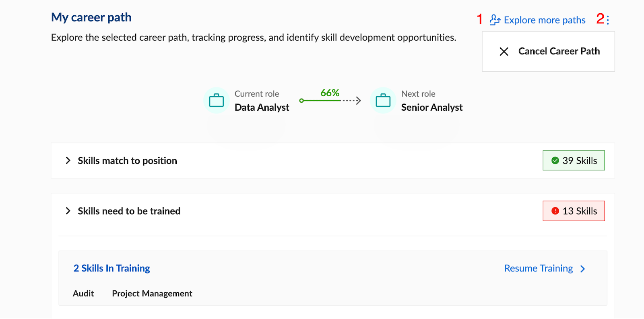The width and height of the screenshot is (644, 319).
Task: Click the green checkmark icon in 39 Skills
Action: pos(555,160)
